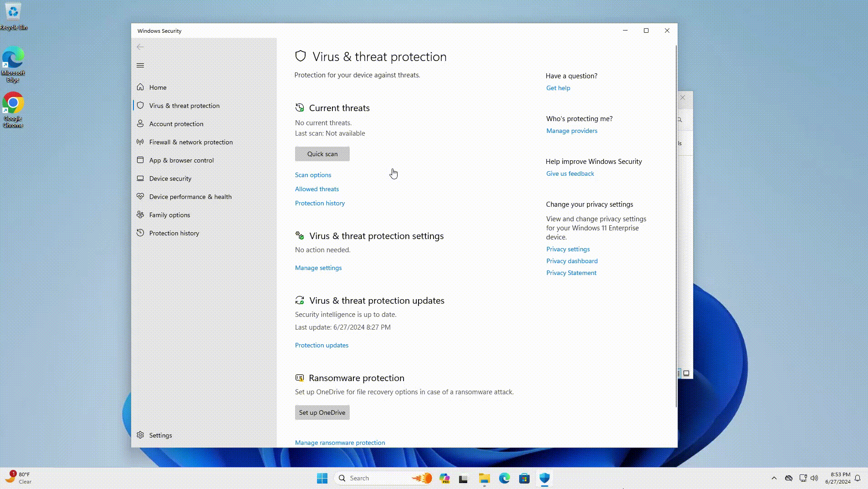The height and width of the screenshot is (489, 868).
Task: Open File Explorer from taskbar
Action: (x=484, y=478)
